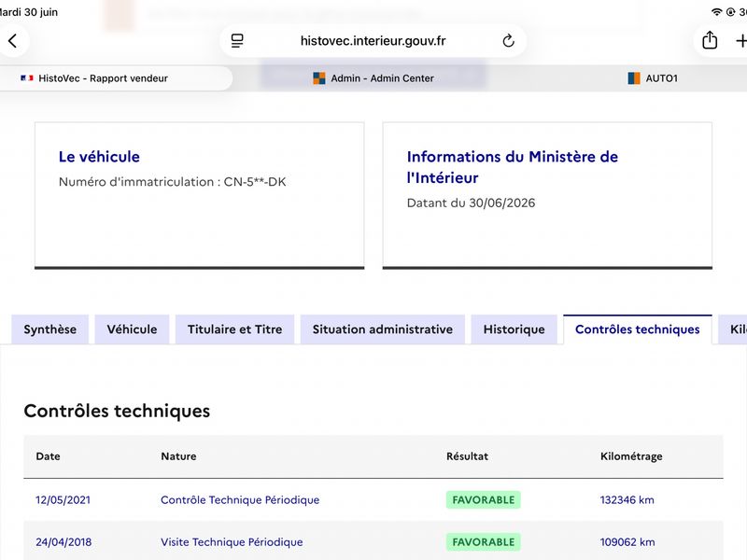747x560 pixels.
Task: Click FAVORABLE badge for 24/04/2018
Action: click(484, 542)
